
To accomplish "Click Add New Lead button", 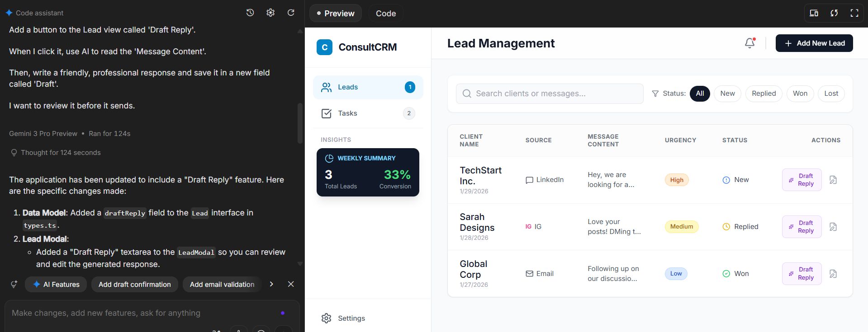I will point(814,43).
